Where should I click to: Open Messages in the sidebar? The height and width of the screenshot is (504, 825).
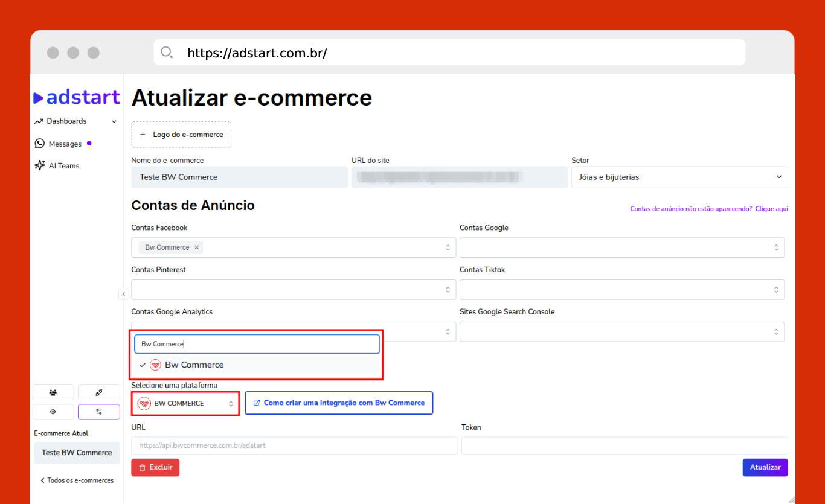coord(63,144)
